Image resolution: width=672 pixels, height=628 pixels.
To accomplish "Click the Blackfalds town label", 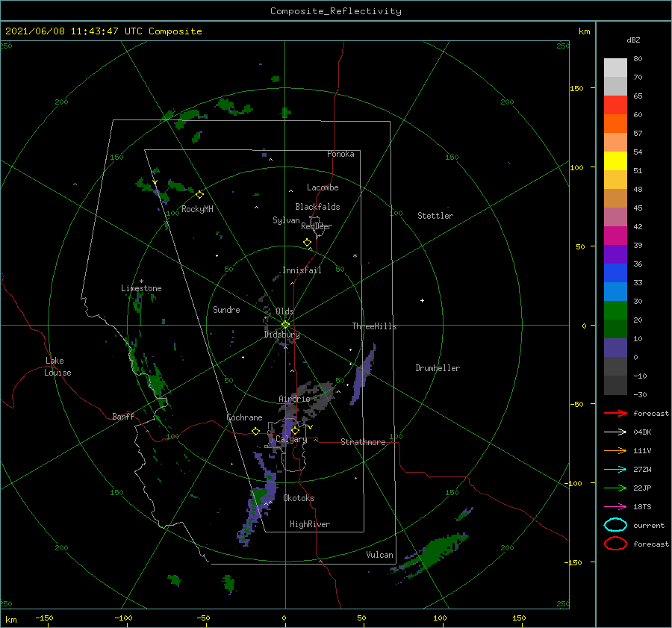I will tap(317, 207).
